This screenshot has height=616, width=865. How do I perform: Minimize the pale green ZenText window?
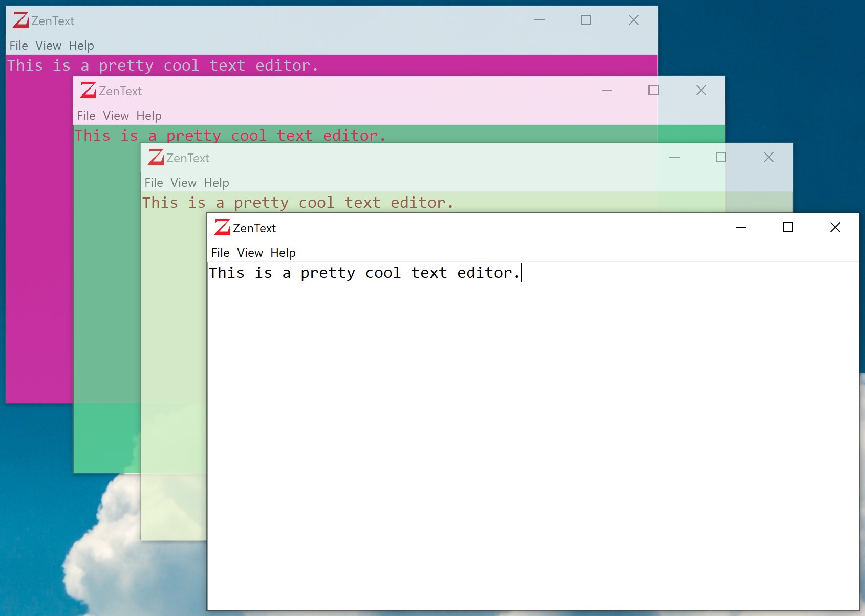click(x=675, y=157)
